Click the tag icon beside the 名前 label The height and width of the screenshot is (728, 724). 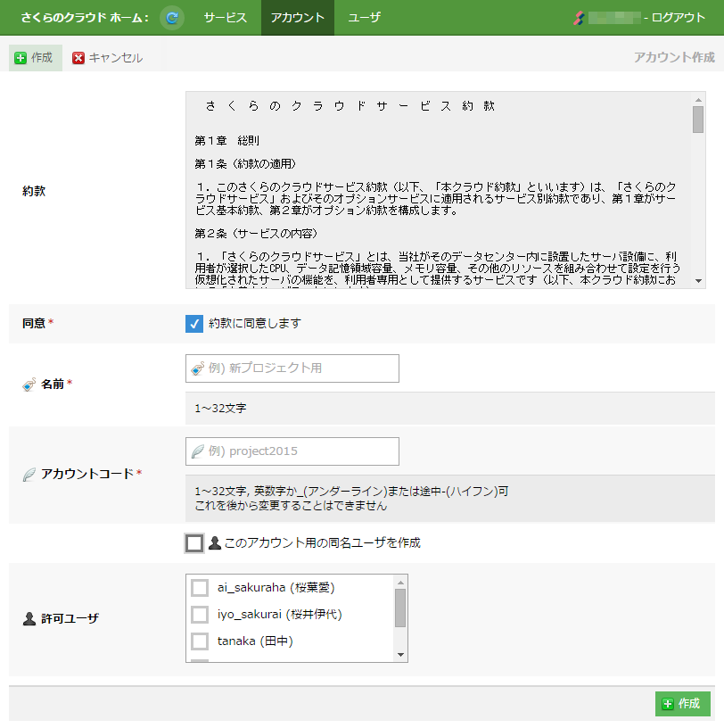coord(29,385)
